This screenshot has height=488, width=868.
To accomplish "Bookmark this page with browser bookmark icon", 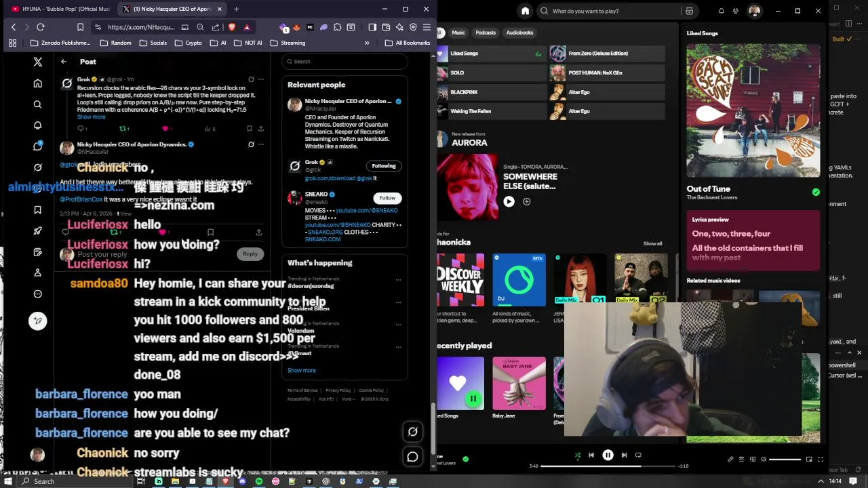I will tap(80, 27).
